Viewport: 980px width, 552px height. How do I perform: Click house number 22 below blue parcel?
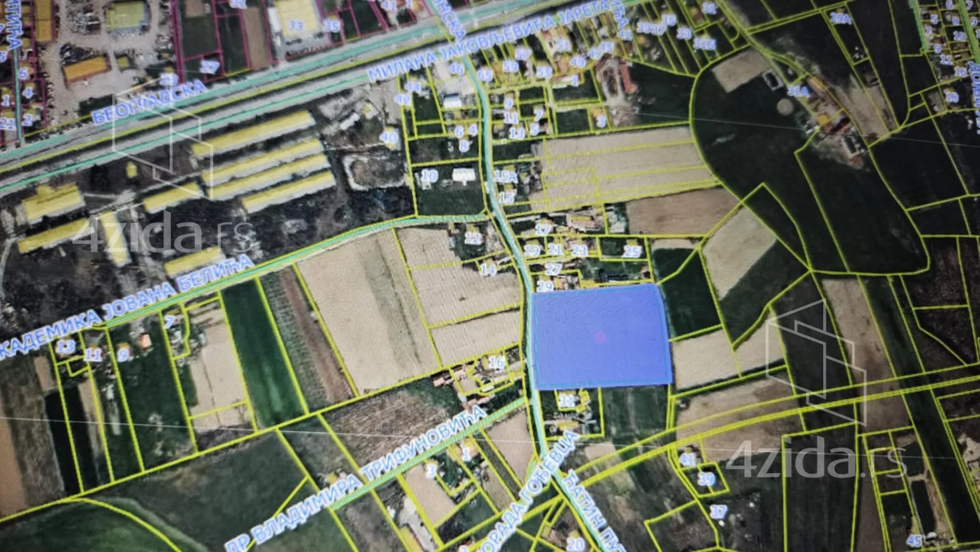point(567,401)
